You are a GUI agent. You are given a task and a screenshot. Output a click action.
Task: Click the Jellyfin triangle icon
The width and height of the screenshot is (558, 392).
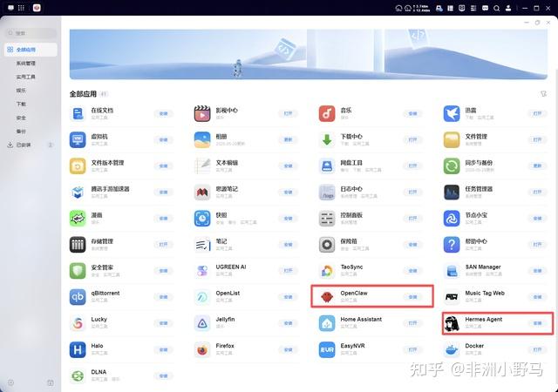pos(202,323)
